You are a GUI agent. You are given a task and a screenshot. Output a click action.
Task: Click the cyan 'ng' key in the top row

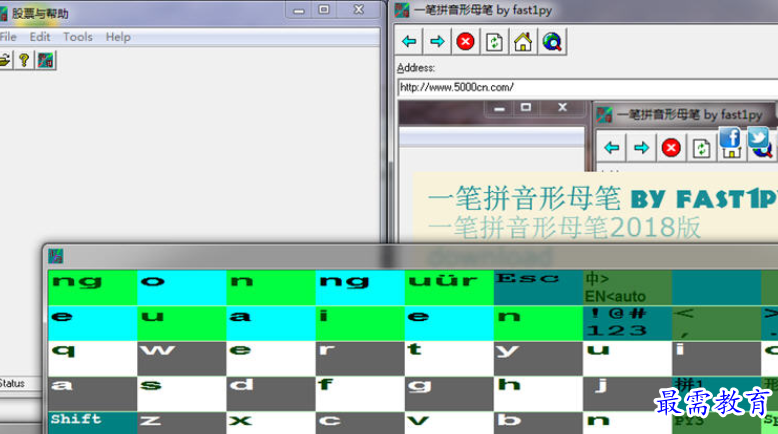360,288
